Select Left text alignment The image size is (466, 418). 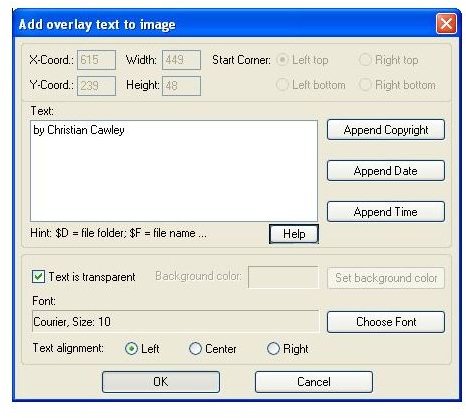[x=131, y=349]
